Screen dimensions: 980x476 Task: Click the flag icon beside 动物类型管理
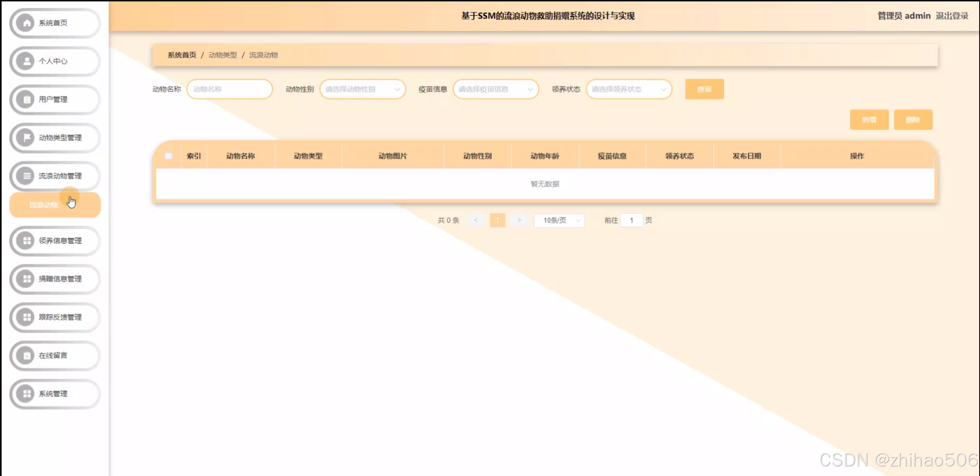click(x=26, y=138)
